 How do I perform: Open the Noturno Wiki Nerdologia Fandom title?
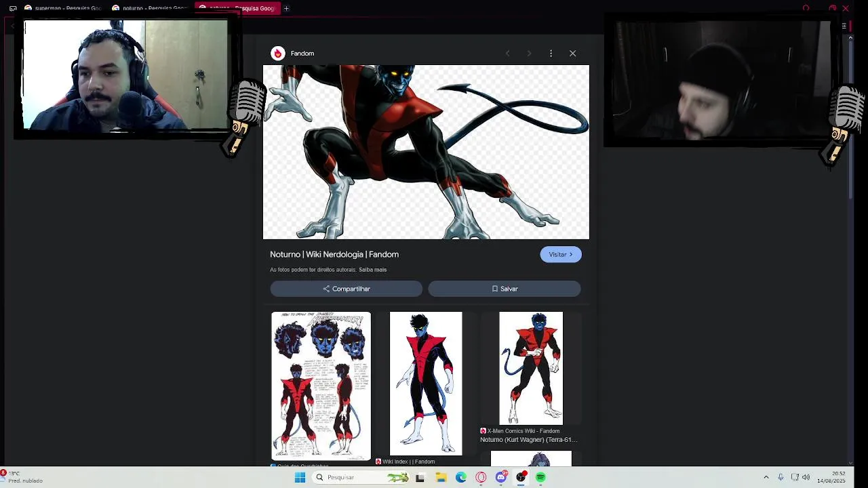pos(334,254)
